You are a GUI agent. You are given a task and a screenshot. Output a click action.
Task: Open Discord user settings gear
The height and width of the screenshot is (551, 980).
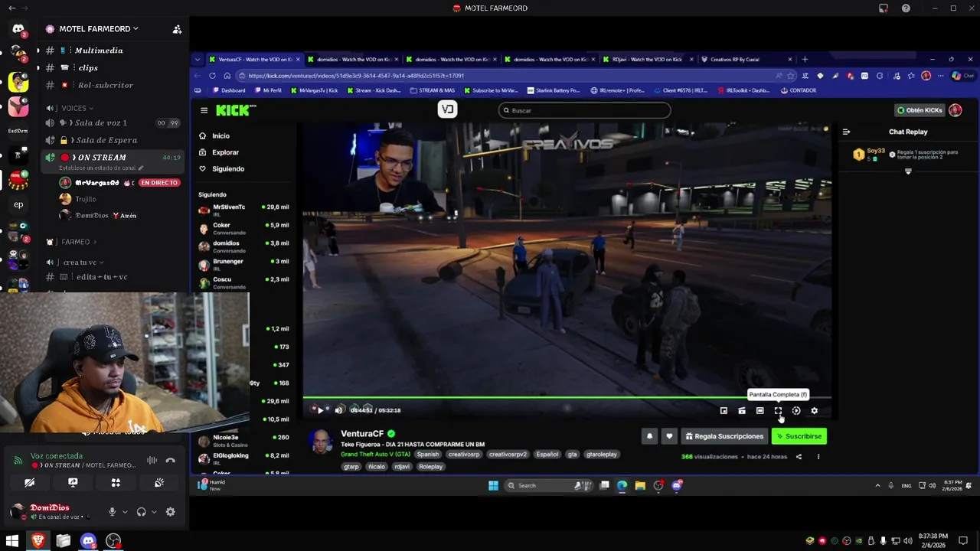click(170, 512)
